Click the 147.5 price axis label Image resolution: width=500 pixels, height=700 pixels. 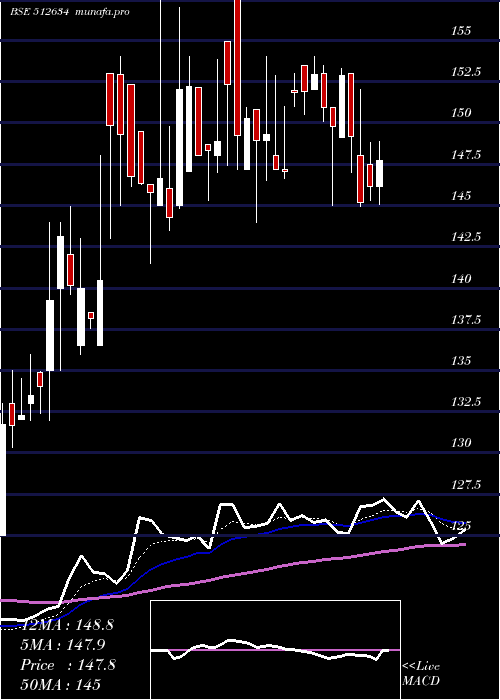pos(466,155)
